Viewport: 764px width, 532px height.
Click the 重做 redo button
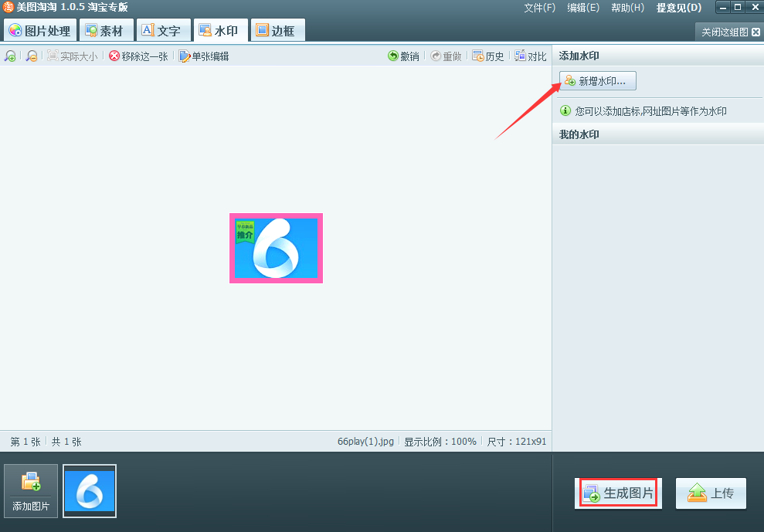pyautogui.click(x=446, y=56)
